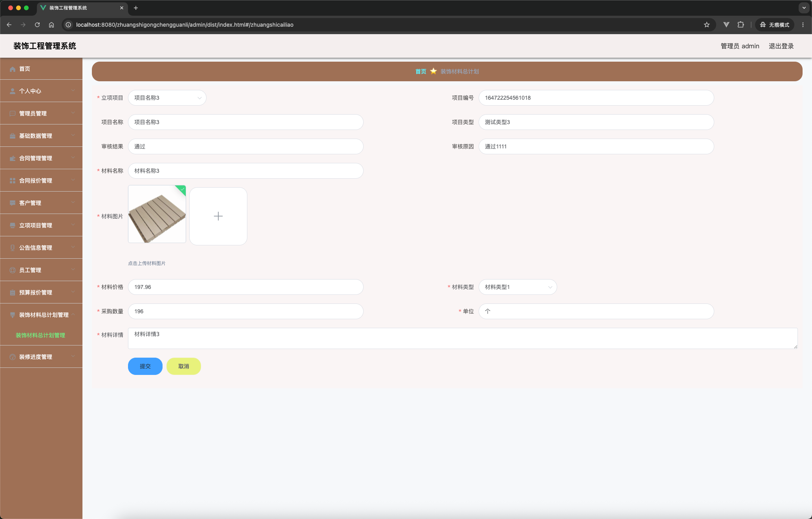Click the 项目编号 field 164722254561018
This screenshot has height=519, width=812.
[596, 98]
